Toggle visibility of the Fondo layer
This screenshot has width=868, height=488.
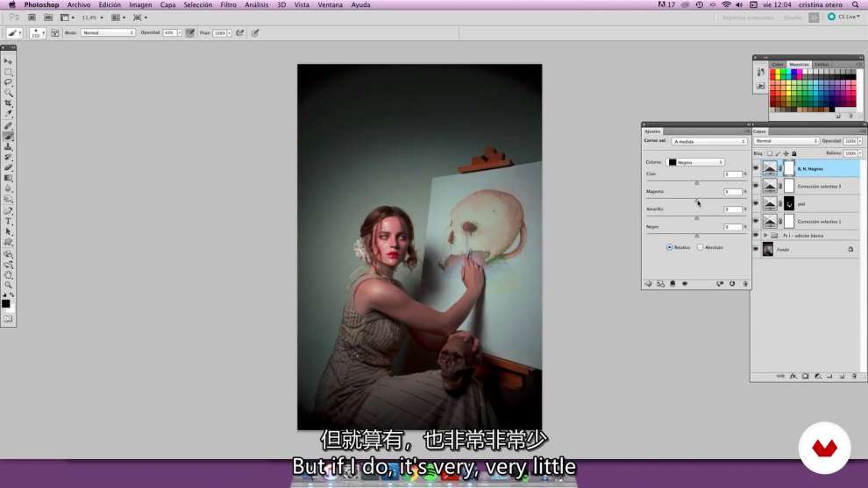tap(756, 250)
